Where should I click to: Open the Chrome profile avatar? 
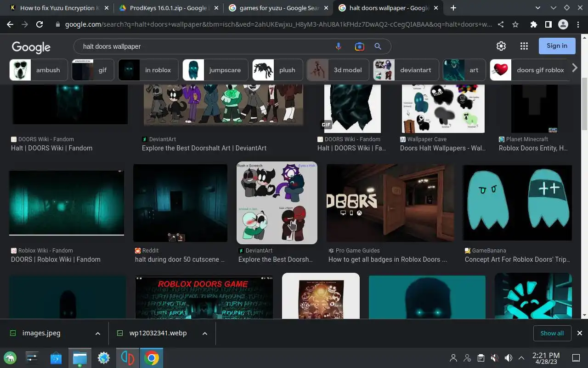click(563, 25)
